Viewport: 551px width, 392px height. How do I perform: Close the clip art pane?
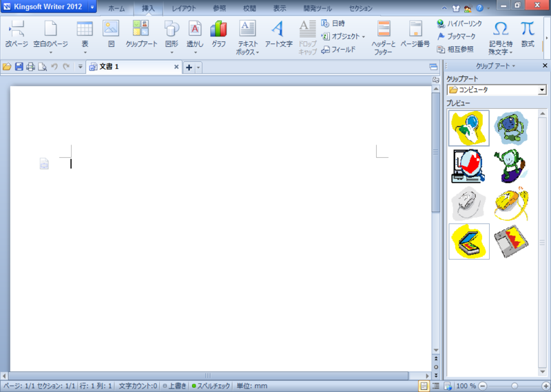coord(545,65)
